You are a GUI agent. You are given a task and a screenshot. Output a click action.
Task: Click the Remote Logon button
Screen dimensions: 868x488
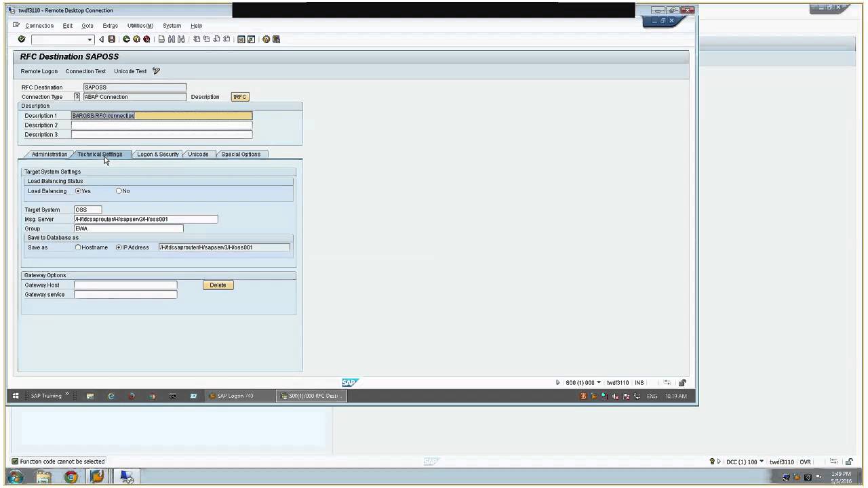[x=39, y=71]
